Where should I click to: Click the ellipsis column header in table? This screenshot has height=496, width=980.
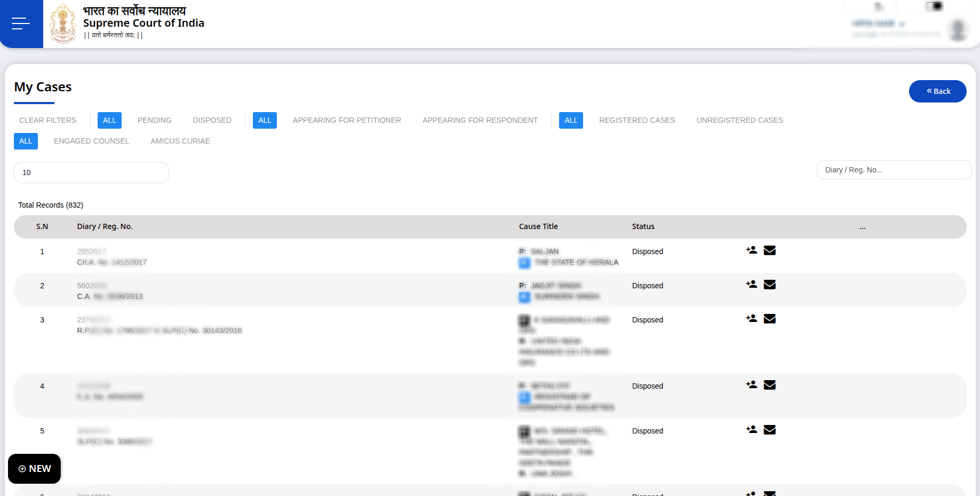862,227
